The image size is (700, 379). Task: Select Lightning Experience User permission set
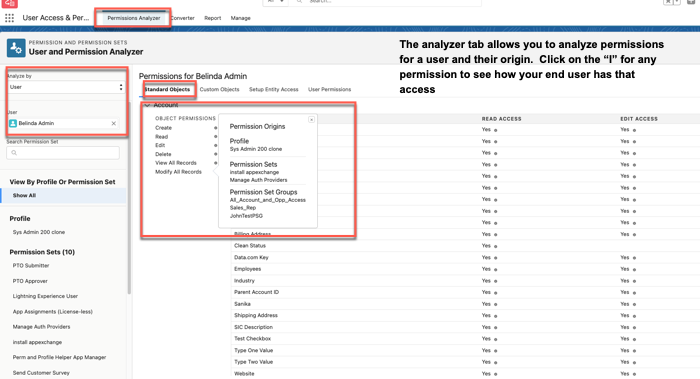(x=45, y=296)
